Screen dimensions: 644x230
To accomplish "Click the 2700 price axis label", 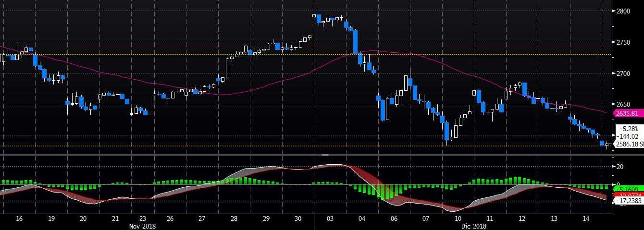I will click(x=623, y=73).
